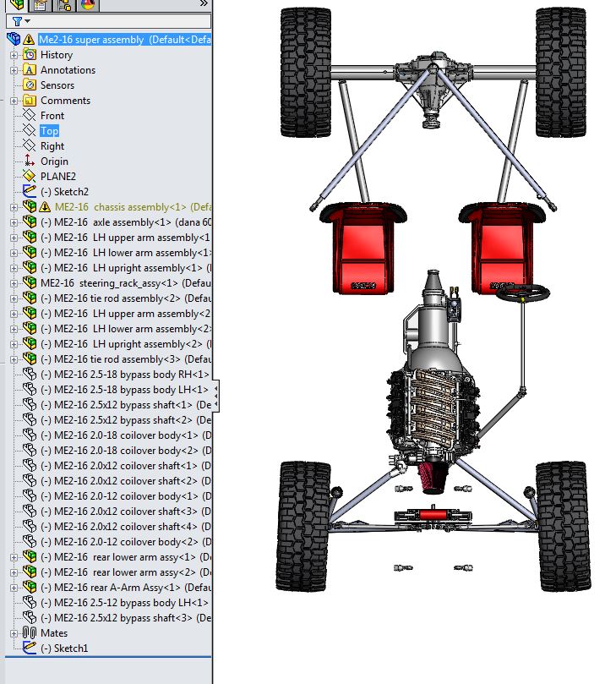The width and height of the screenshot is (616, 684).
Task: Open the ConfigurationManager tab
Action: (x=64, y=4)
